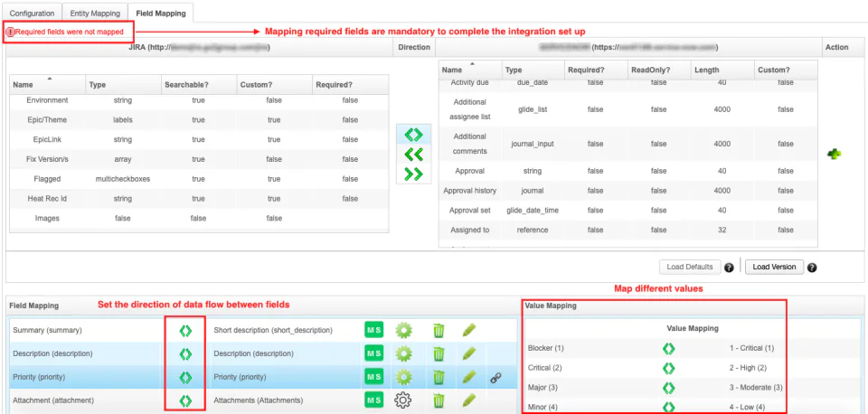The width and height of the screenshot is (868, 414).
Task: Open green gear settings for Priority row
Action: (403, 377)
